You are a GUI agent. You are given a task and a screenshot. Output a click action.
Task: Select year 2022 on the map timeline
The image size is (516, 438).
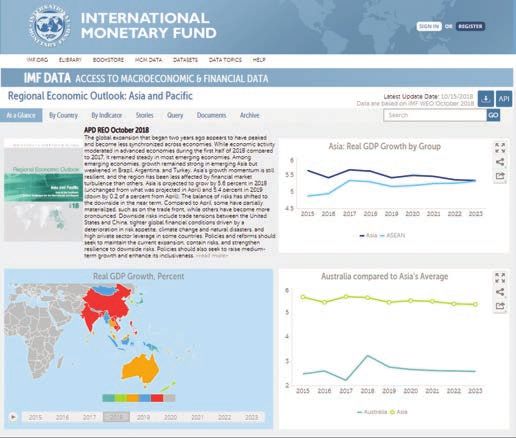(x=224, y=417)
